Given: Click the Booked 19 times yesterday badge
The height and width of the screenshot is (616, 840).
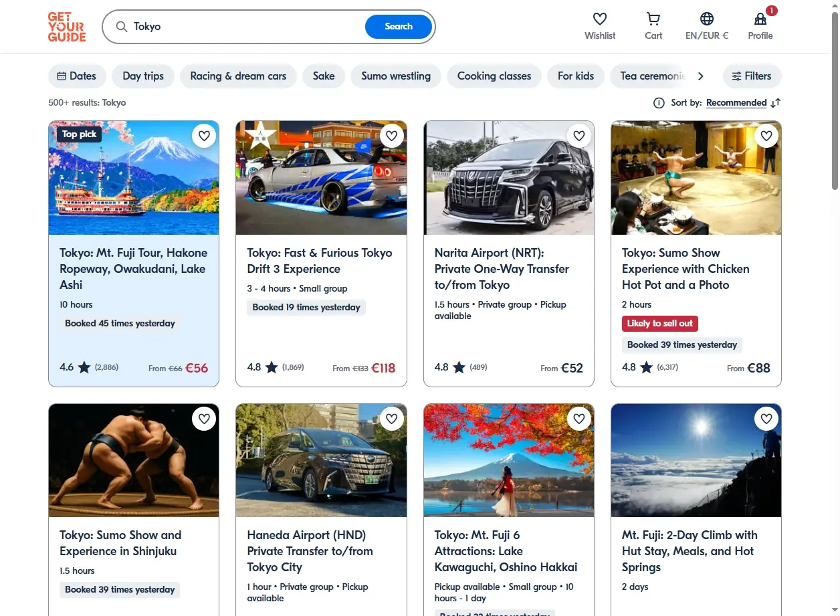Looking at the screenshot, I should click(306, 308).
